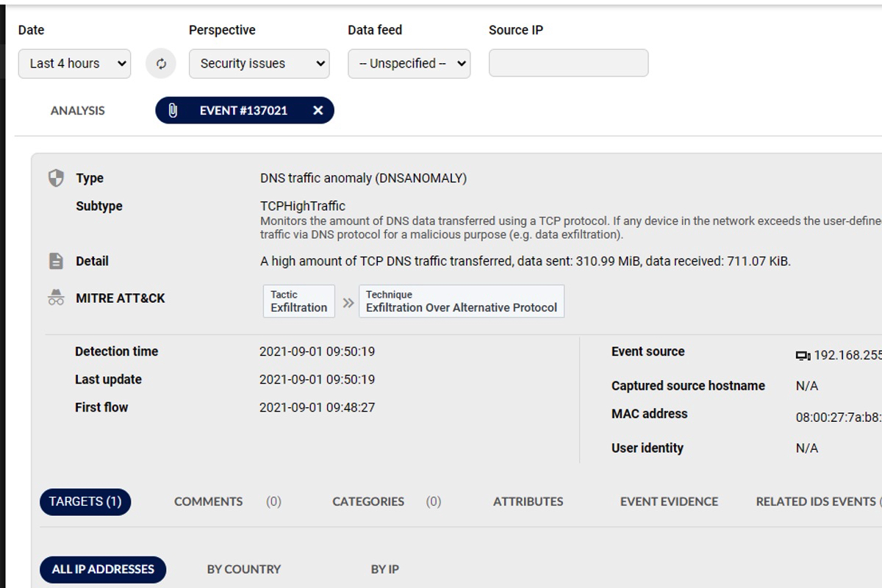
Task: Open the Perspective dropdown
Action: pyautogui.click(x=259, y=63)
